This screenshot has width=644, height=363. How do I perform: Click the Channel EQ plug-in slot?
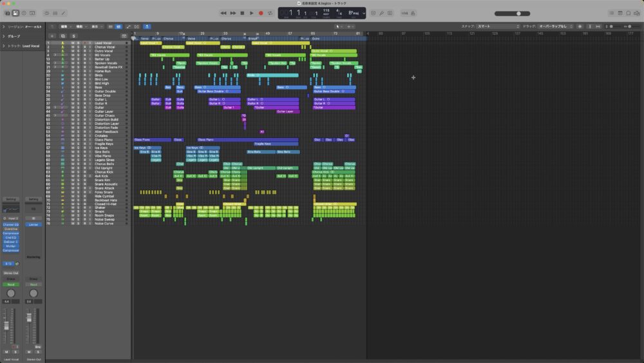pyautogui.click(x=11, y=224)
